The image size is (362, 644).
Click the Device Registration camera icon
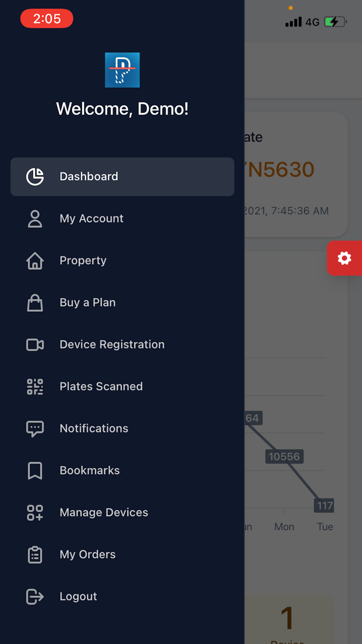pos(35,345)
